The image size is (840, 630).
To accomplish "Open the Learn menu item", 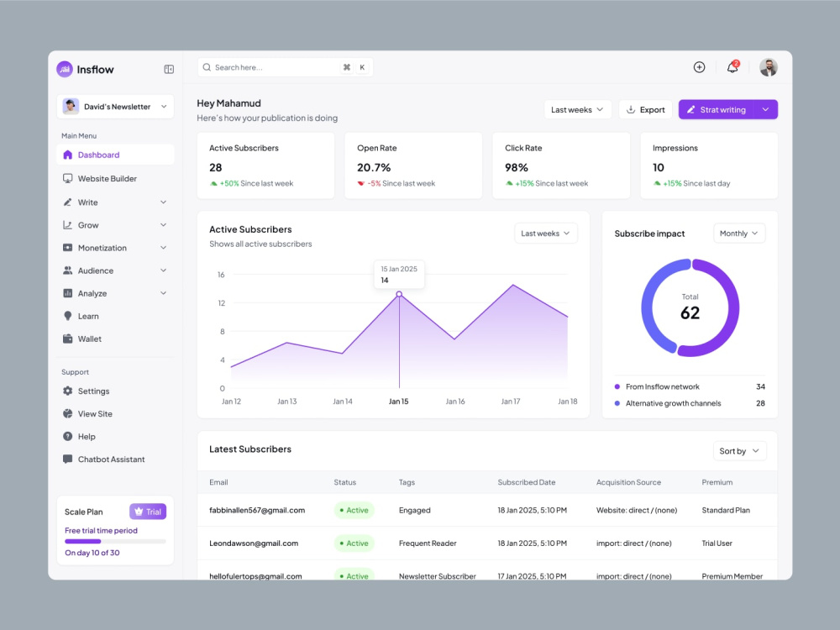I will click(x=115, y=316).
